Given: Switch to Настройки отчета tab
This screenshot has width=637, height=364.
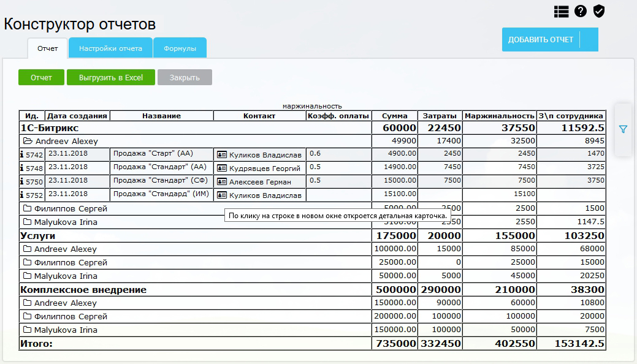Looking at the screenshot, I should coord(110,48).
